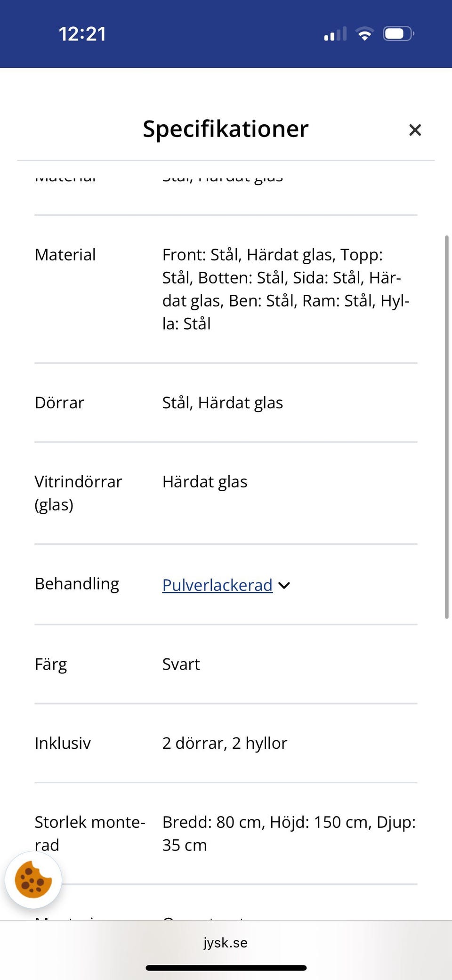Tap the cellular signal bars icon
Image resolution: width=452 pixels, height=980 pixels.
[x=335, y=34]
